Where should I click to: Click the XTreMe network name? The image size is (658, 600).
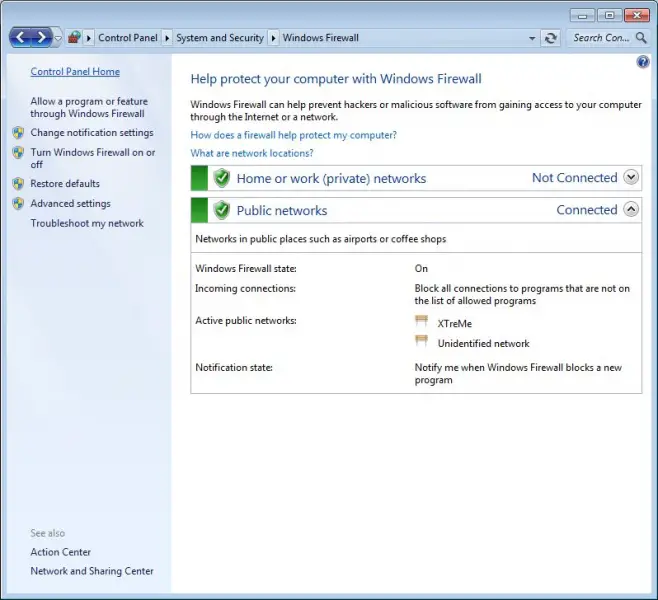coord(454,323)
